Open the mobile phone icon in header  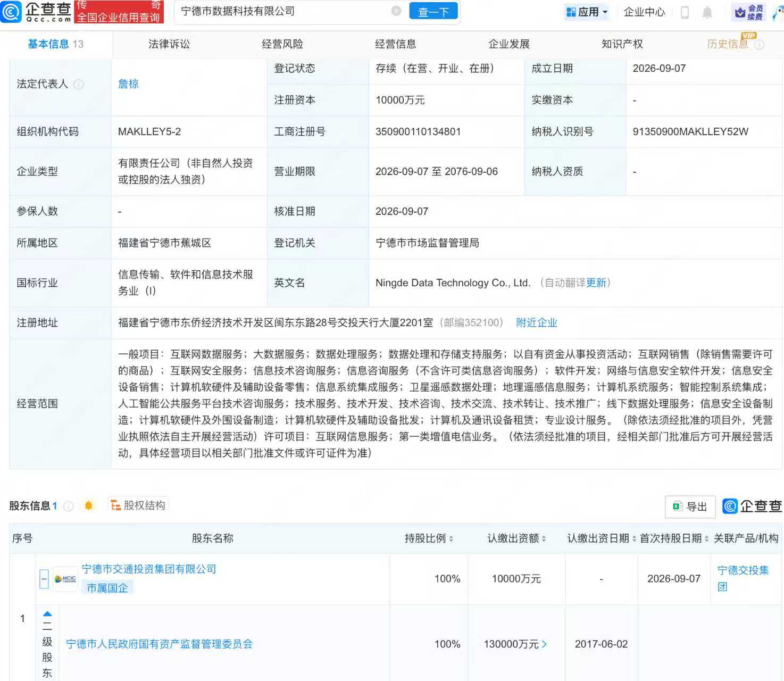click(x=685, y=12)
